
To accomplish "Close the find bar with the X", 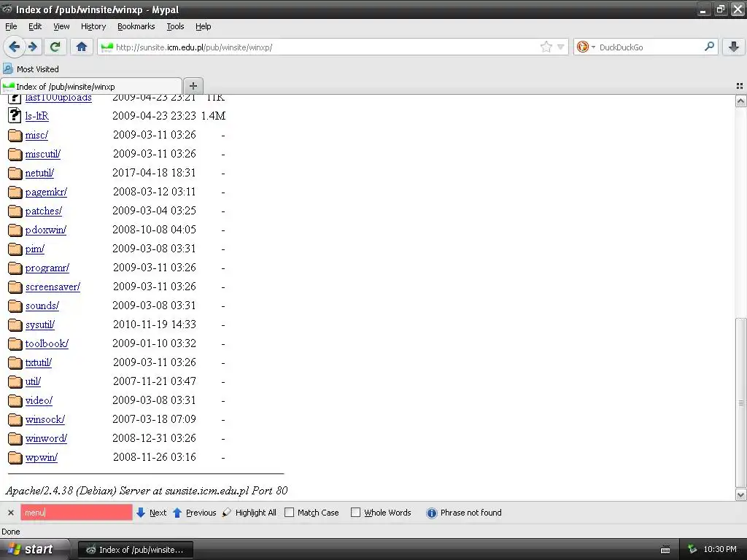I will 10,513.
